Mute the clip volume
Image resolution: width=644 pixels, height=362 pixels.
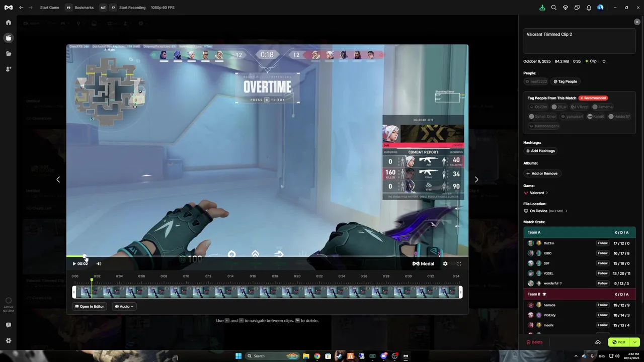pos(99,263)
